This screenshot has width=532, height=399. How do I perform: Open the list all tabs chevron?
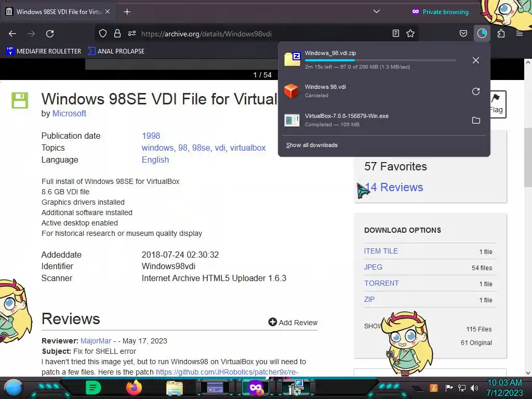pyautogui.click(x=376, y=11)
